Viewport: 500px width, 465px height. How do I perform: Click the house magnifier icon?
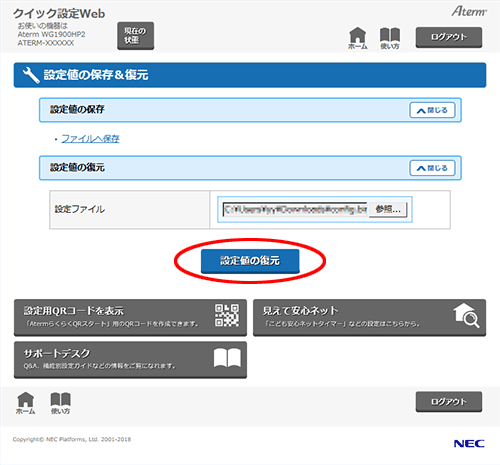tap(466, 315)
